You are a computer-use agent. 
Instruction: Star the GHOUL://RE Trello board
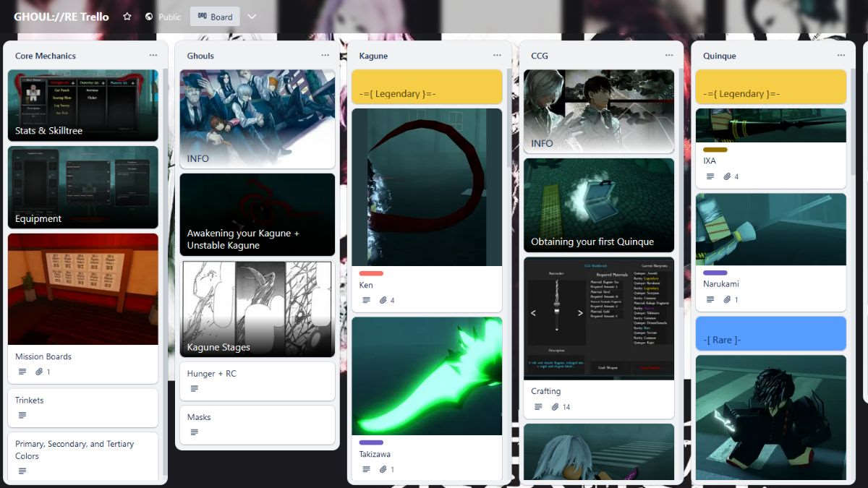[x=127, y=17]
